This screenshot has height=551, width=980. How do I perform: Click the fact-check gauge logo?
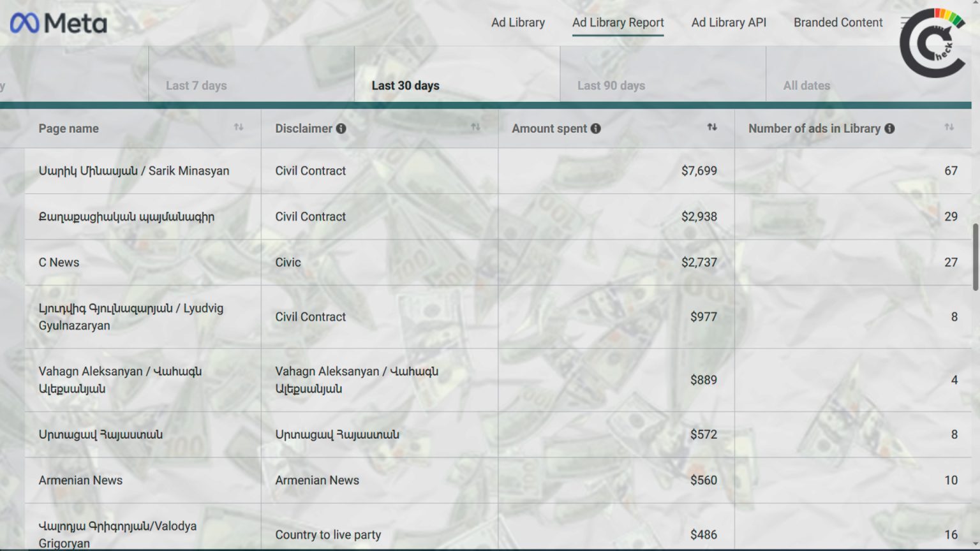932,43
